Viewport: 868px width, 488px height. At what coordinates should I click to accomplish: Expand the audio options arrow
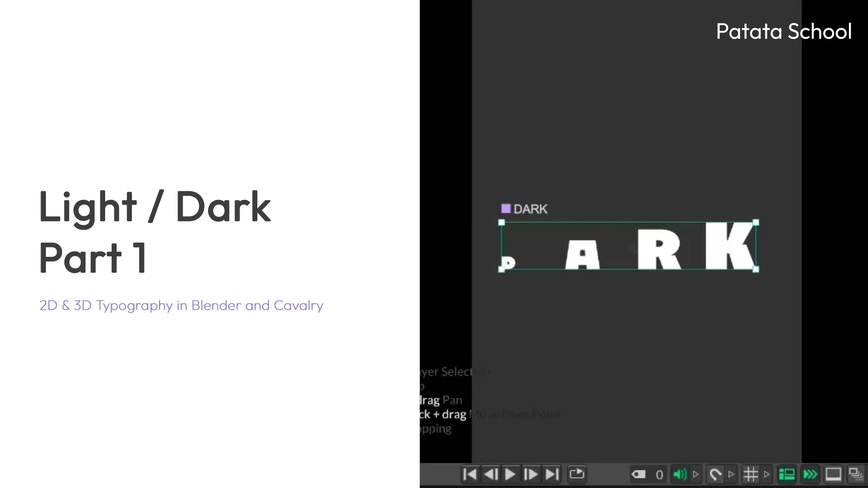pyautogui.click(x=695, y=474)
